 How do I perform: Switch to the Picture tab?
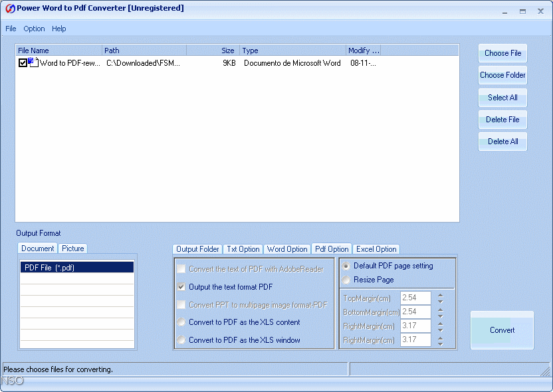(72, 248)
